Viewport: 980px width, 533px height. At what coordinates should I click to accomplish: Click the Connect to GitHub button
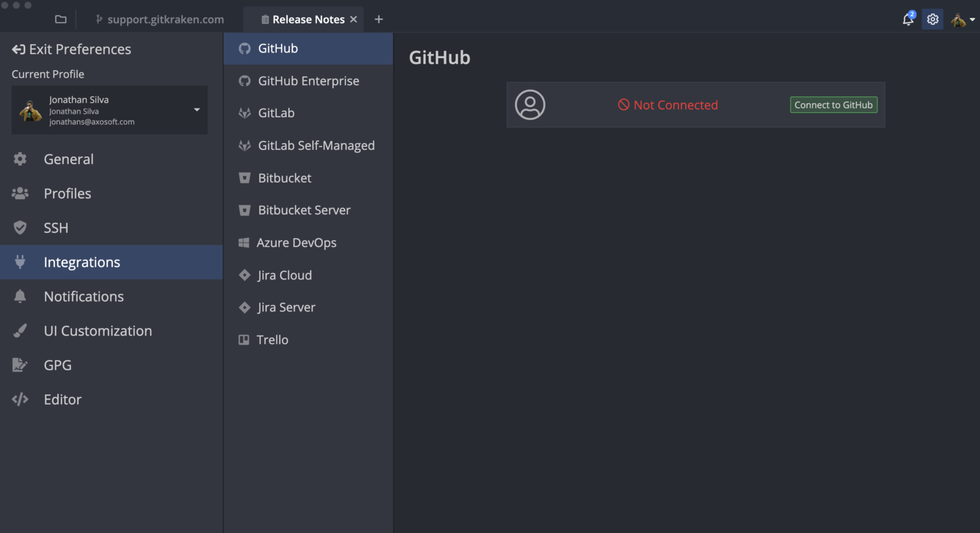click(x=833, y=105)
